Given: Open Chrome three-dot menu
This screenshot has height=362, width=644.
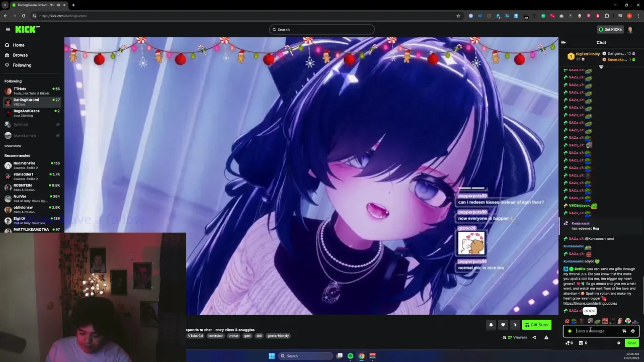Looking at the screenshot, I should (x=638, y=16).
